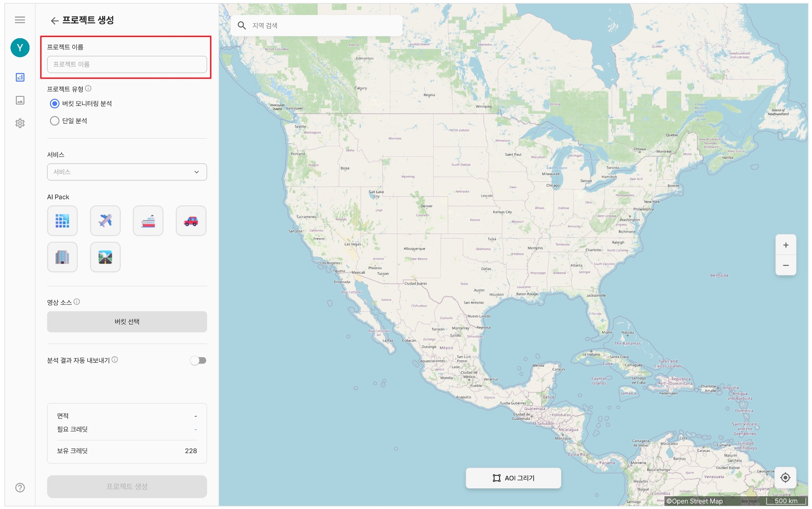812x509 pixels.
Task: Open the hamburger menu
Action: point(20,20)
